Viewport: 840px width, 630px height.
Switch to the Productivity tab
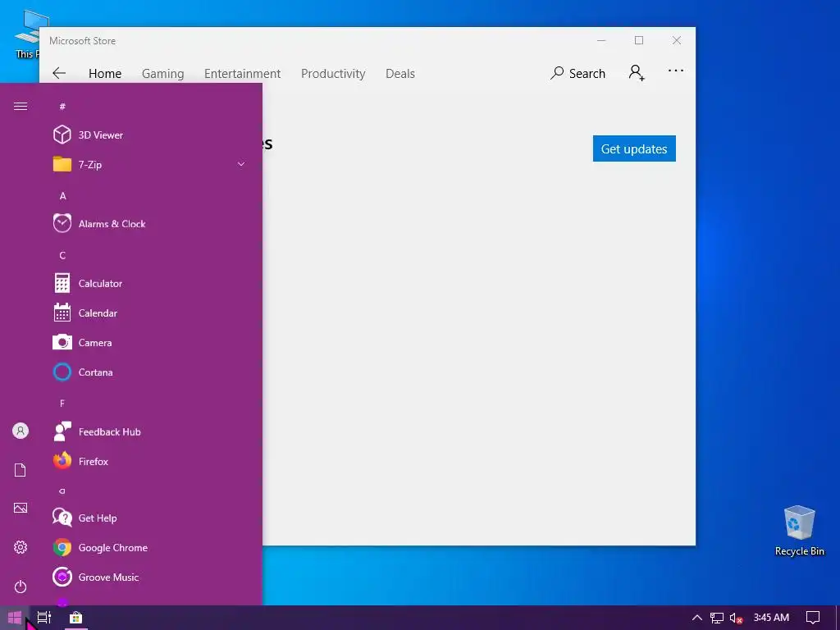[x=333, y=73]
